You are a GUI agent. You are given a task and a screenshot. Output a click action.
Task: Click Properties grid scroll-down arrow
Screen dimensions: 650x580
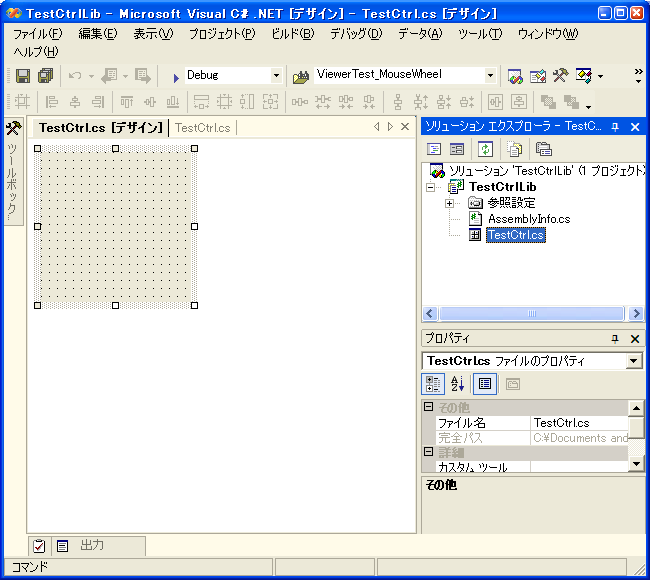tap(636, 463)
